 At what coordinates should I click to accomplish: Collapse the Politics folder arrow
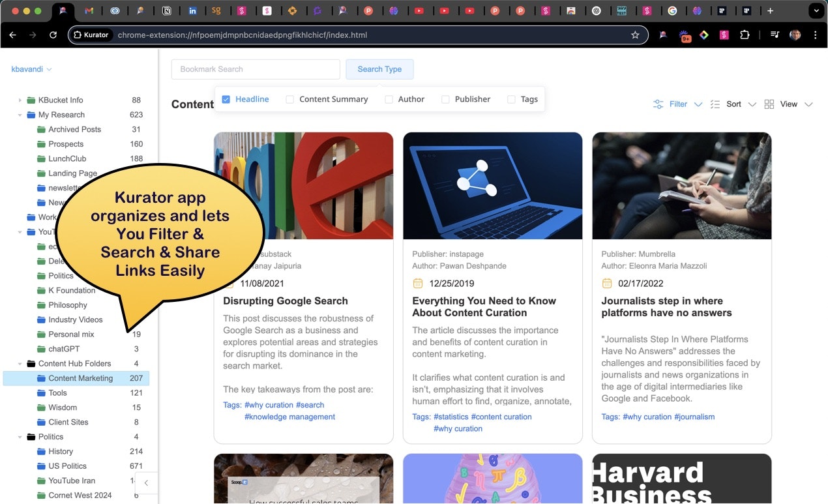[x=20, y=437]
